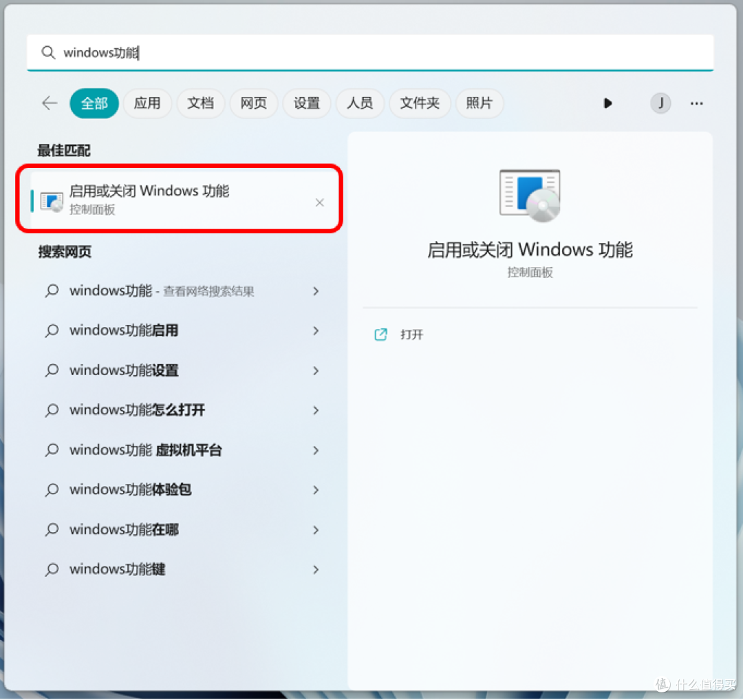This screenshot has width=743, height=700.
Task: Open 启用或关闭 Windows 功能 best match result
Action: (179, 199)
